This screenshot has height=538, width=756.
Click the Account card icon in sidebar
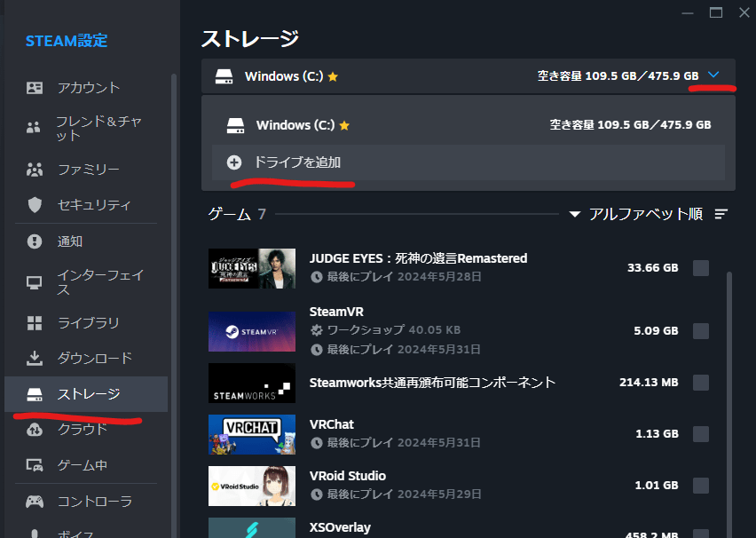pyautogui.click(x=35, y=88)
